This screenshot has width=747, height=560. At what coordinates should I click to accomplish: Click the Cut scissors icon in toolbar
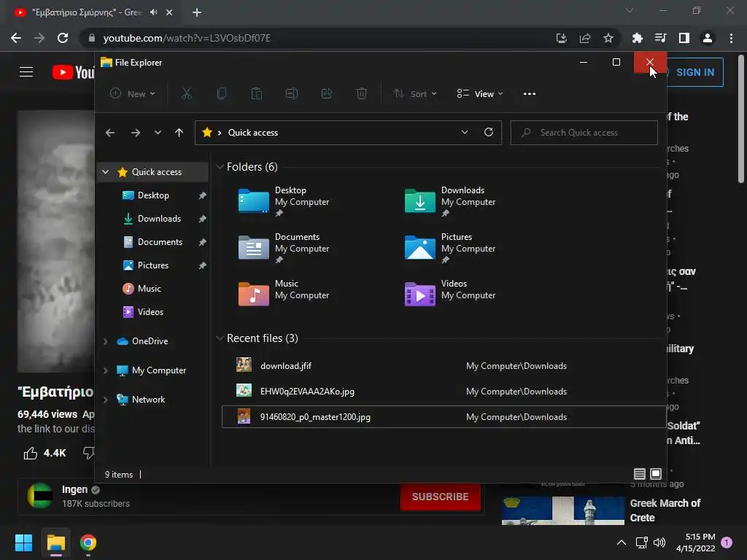(x=186, y=94)
